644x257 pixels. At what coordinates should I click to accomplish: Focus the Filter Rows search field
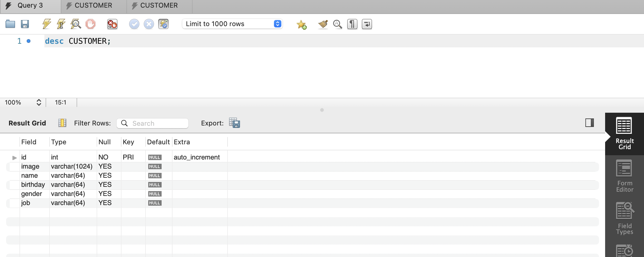[x=152, y=123]
